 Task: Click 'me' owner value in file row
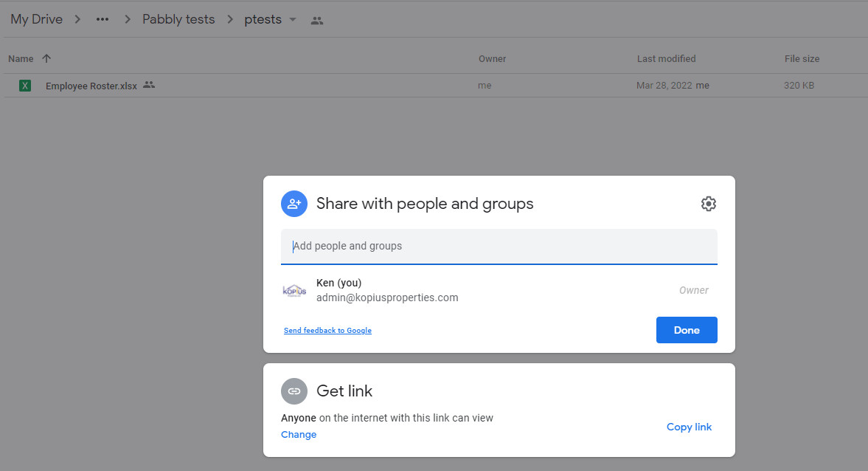click(485, 86)
